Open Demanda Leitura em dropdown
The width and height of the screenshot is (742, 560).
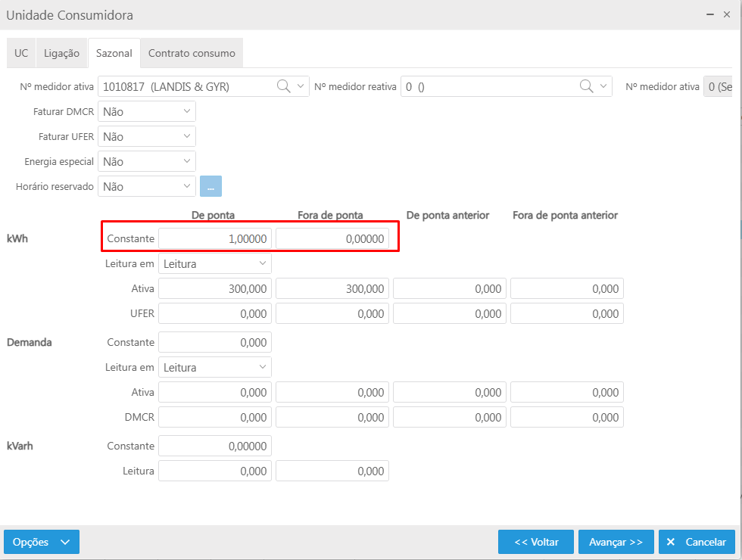pos(215,367)
